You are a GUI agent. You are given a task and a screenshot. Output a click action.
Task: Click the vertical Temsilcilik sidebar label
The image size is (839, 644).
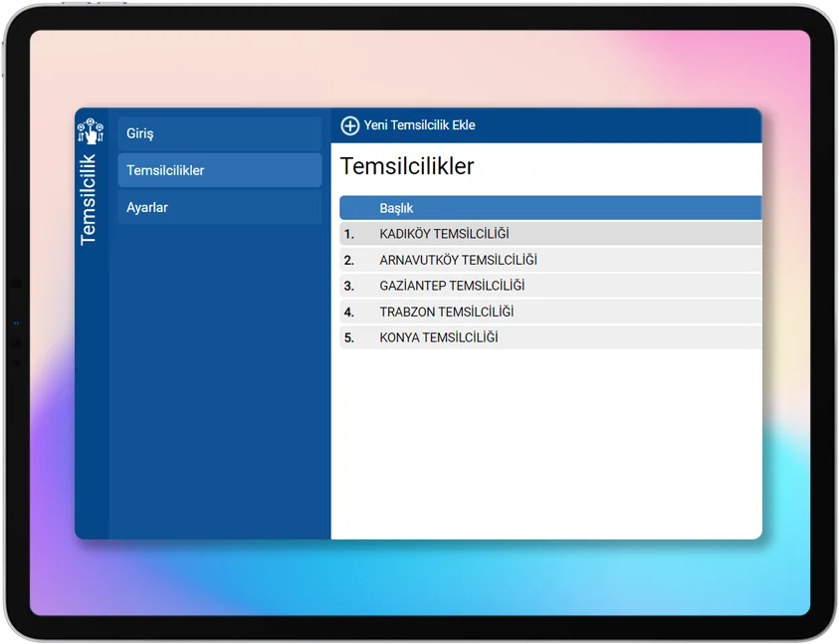coord(89,199)
